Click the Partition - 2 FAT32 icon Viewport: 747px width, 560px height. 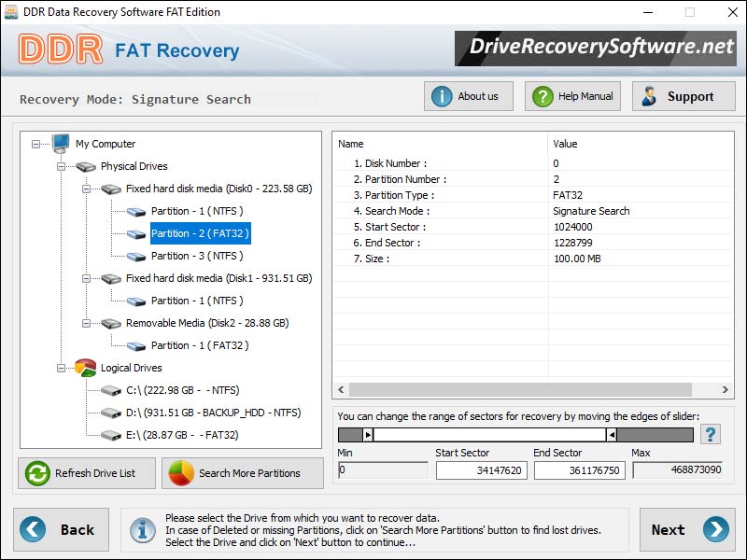[x=136, y=234]
